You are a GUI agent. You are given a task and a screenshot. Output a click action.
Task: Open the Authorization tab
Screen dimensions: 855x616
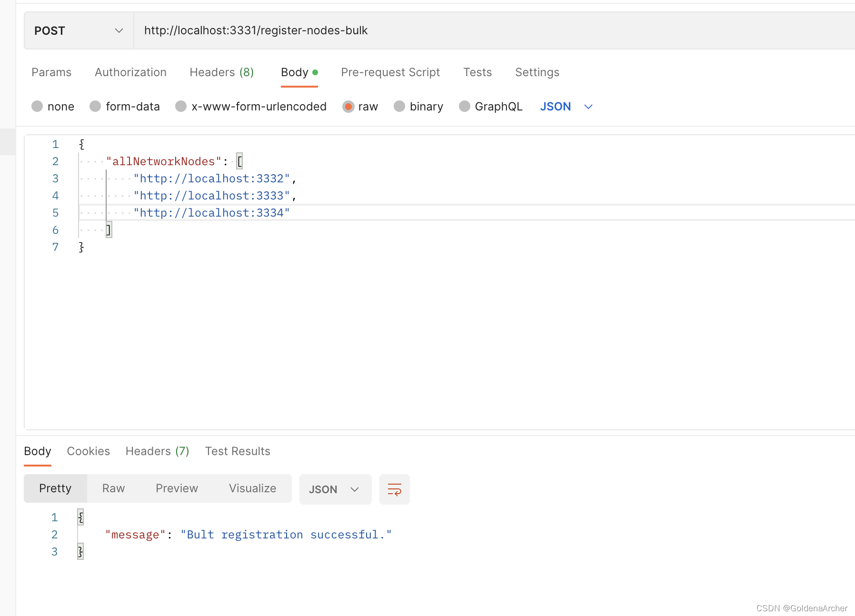pos(130,72)
